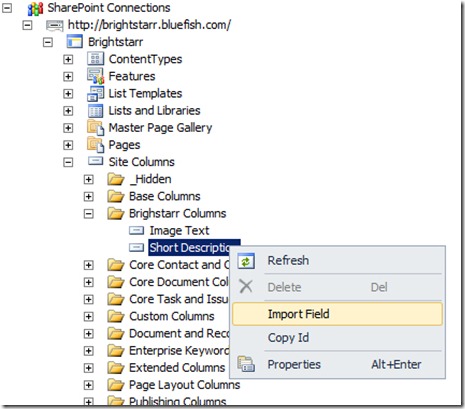The height and width of the screenshot is (409, 465).
Task: Click the List Templates icon
Action: (x=95, y=93)
